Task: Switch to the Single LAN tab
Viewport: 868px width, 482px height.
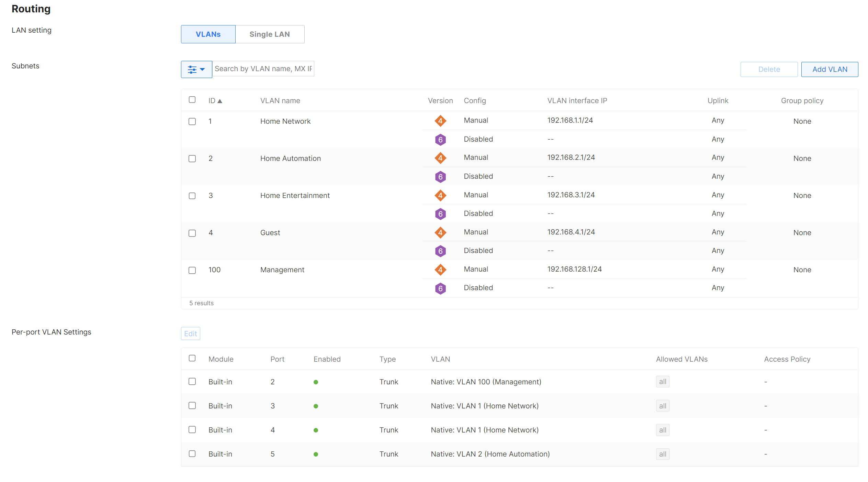Action: (x=270, y=34)
